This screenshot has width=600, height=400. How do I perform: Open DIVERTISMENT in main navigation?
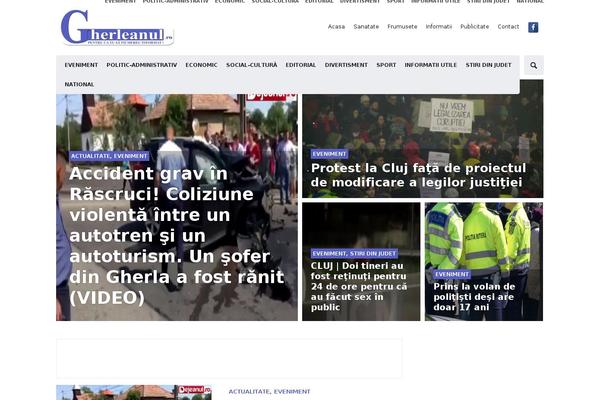click(346, 65)
